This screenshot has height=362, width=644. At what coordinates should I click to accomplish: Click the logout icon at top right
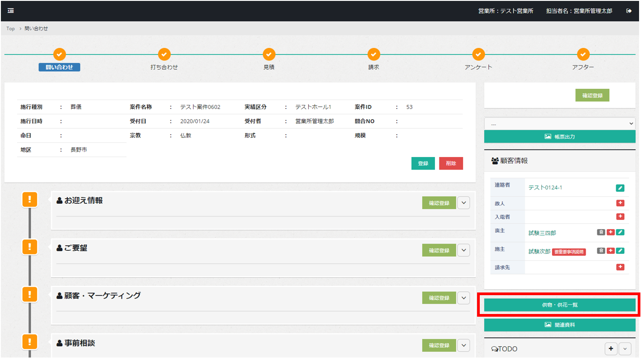coord(629,11)
